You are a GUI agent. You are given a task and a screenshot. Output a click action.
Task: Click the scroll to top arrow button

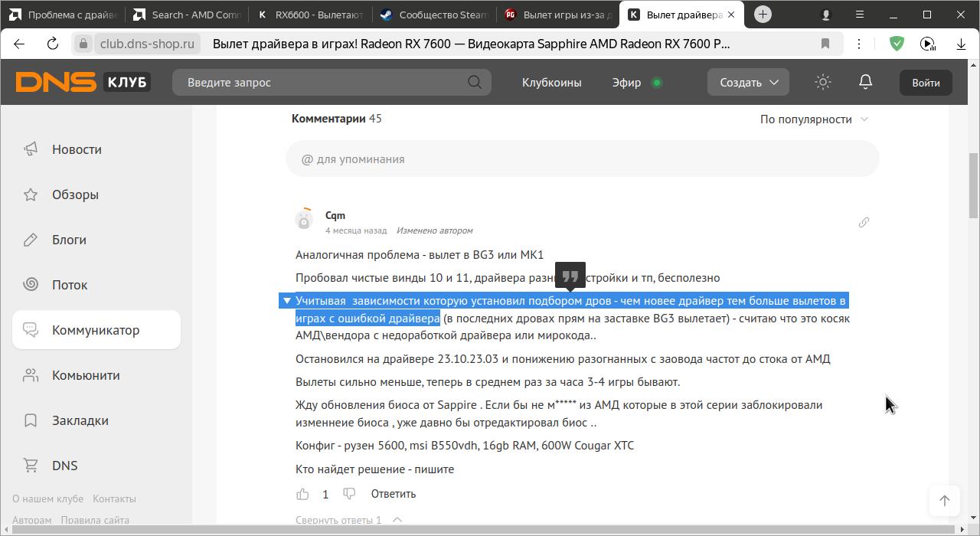[x=945, y=500]
